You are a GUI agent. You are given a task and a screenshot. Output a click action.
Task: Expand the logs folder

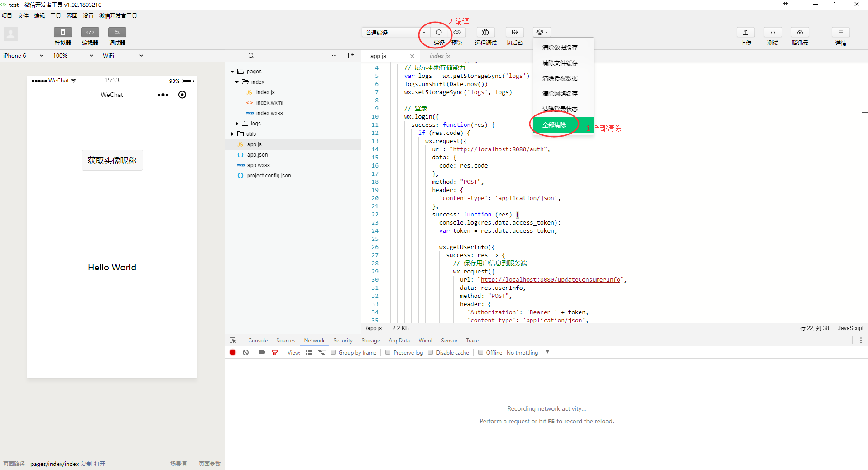pos(237,124)
